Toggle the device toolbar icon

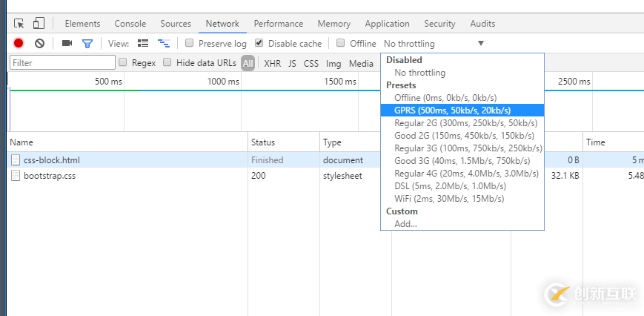(39, 24)
